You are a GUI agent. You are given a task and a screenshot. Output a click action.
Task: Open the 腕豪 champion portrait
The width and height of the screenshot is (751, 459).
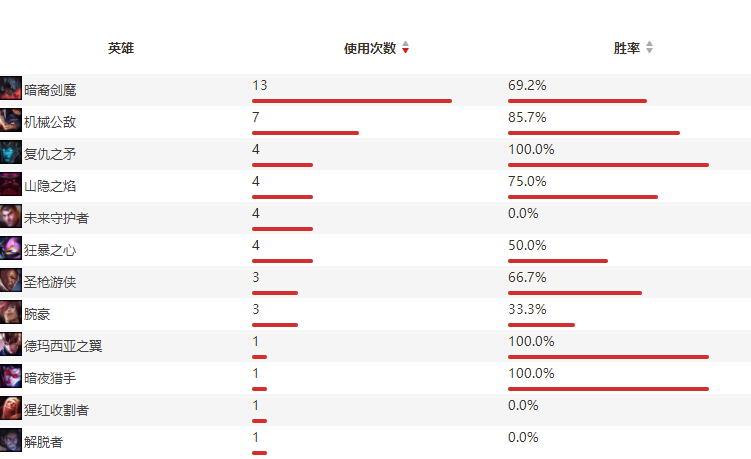tap(11, 312)
